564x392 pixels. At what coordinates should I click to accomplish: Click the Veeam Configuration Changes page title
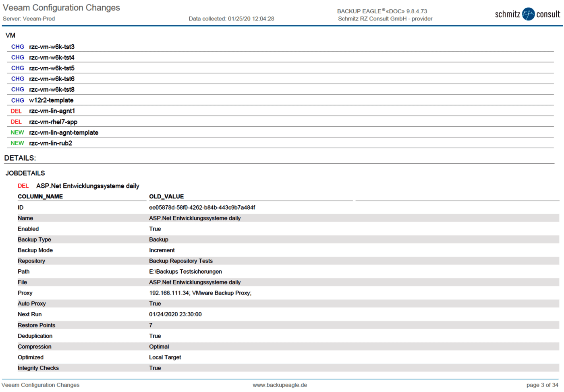pos(61,8)
